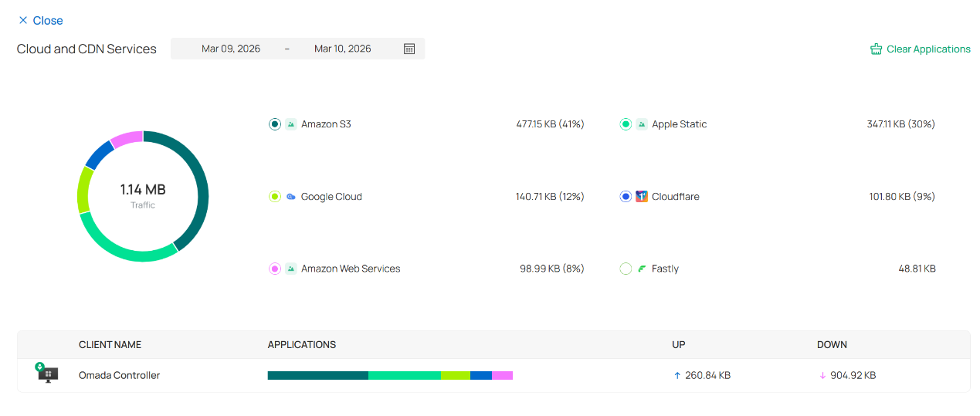
Task: Sort by the CLIENT NAME column header
Action: 110,345
